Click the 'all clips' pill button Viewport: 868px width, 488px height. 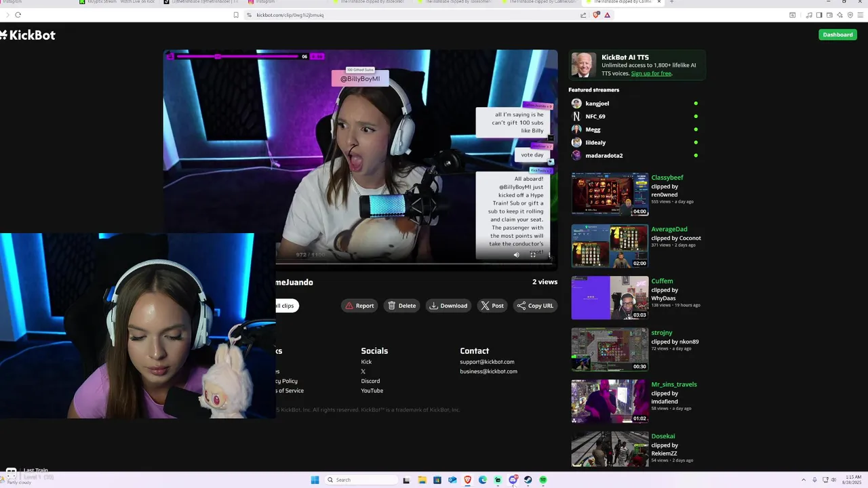[286, 306]
